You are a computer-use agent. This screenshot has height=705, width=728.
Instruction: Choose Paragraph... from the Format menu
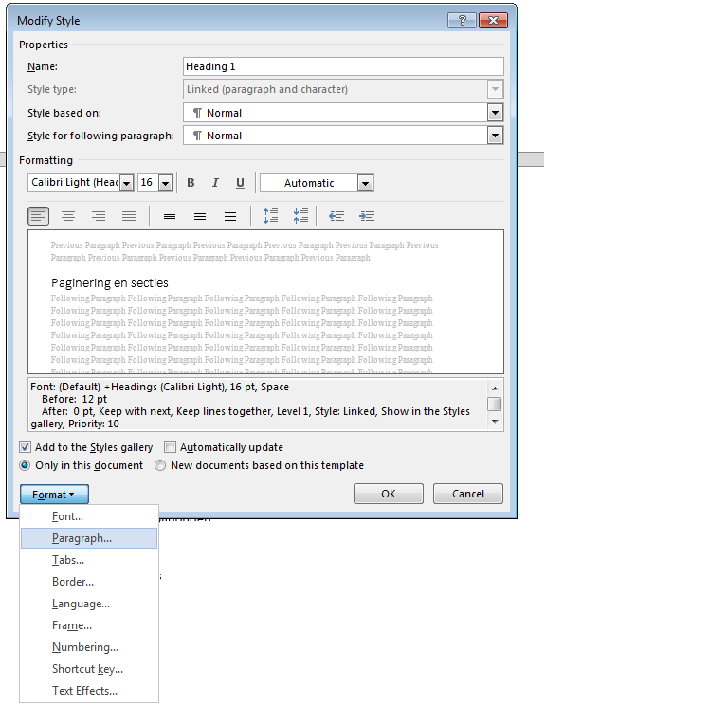82,538
